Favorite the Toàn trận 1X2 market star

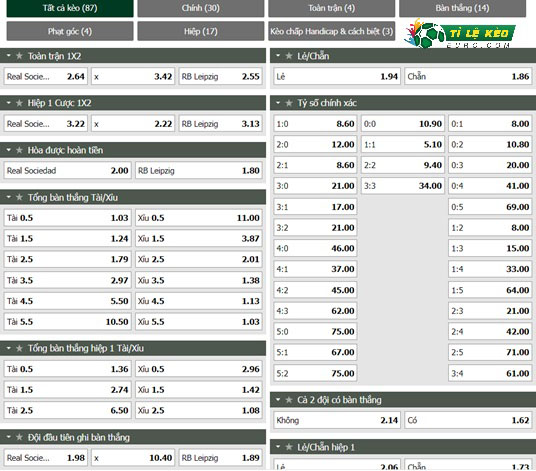coord(19,56)
